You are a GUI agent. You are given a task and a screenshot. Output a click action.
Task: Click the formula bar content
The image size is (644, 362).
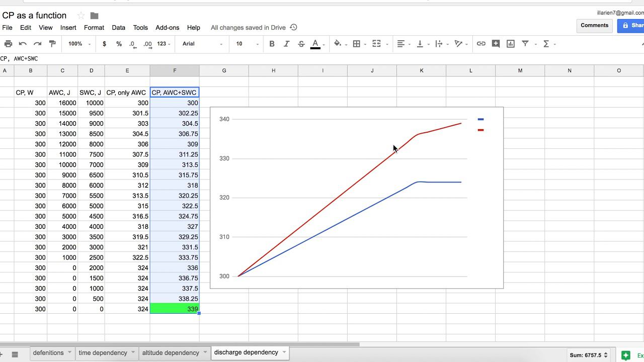(x=19, y=59)
